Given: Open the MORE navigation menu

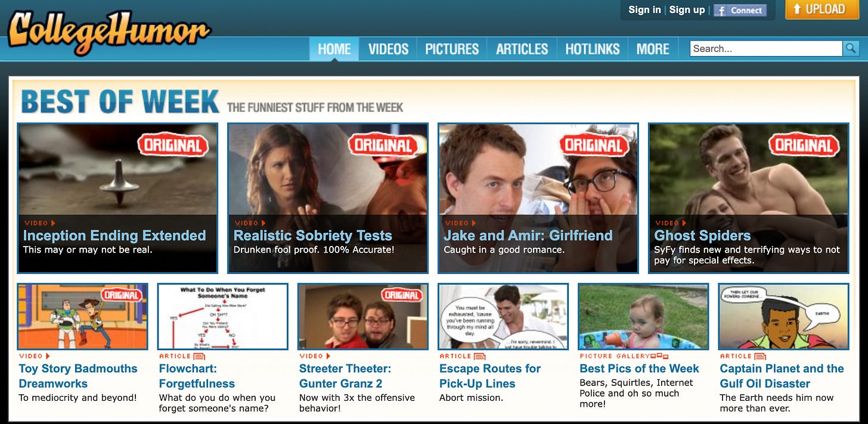Looking at the screenshot, I should [x=653, y=49].
